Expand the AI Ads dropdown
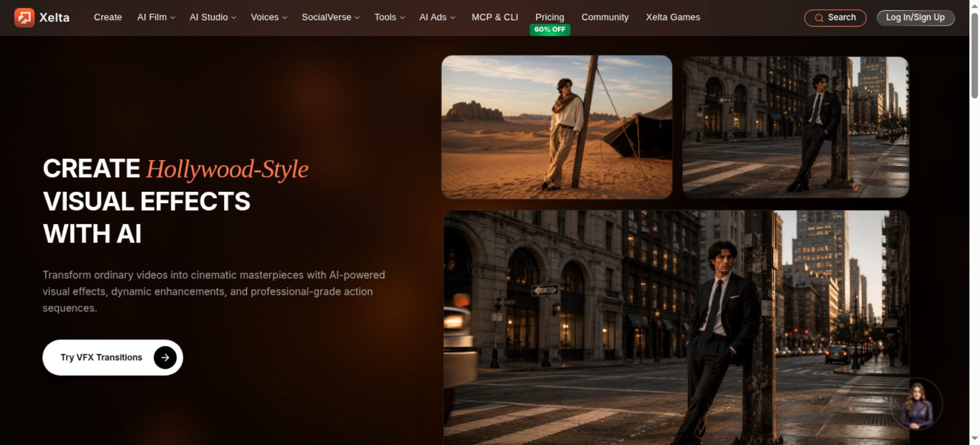This screenshot has height=445, width=980. click(x=437, y=17)
